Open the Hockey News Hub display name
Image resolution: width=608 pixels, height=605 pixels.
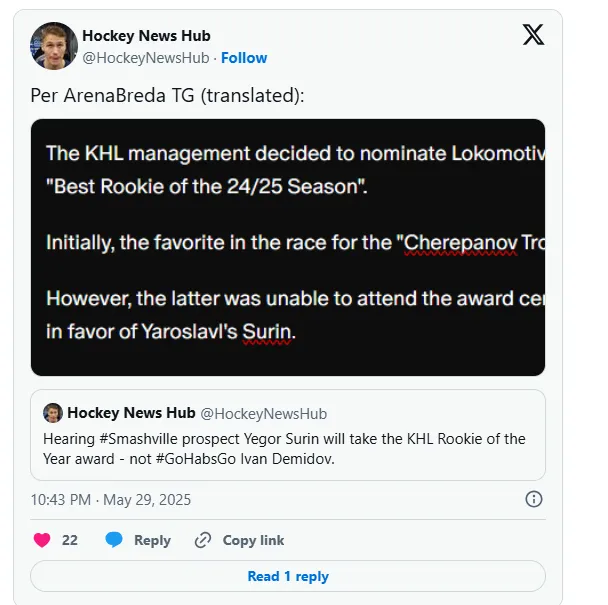coord(146,36)
